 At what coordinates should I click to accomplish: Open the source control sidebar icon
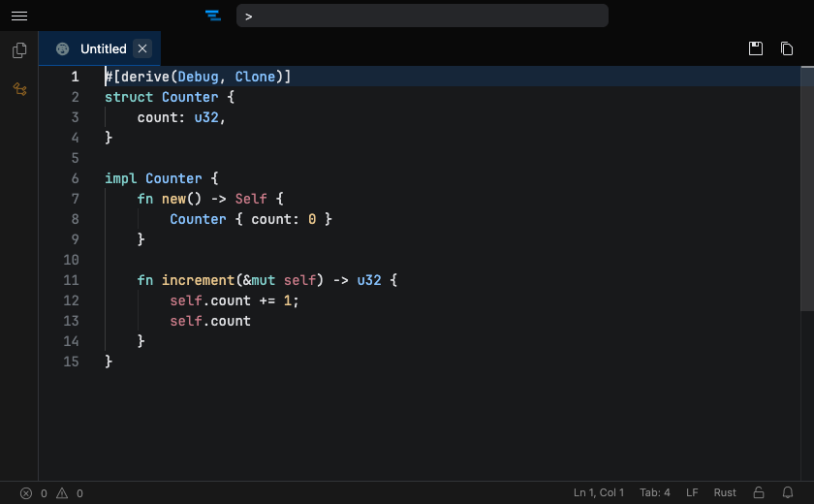coord(19,89)
